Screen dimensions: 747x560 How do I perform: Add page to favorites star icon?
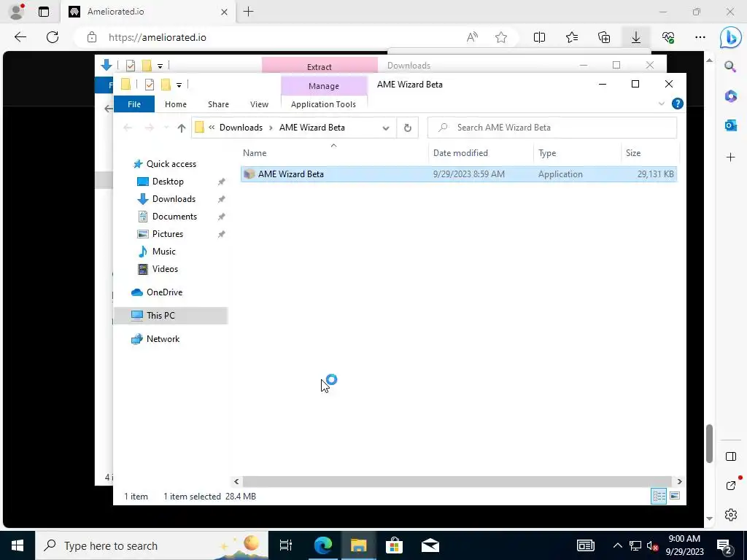[500, 37]
